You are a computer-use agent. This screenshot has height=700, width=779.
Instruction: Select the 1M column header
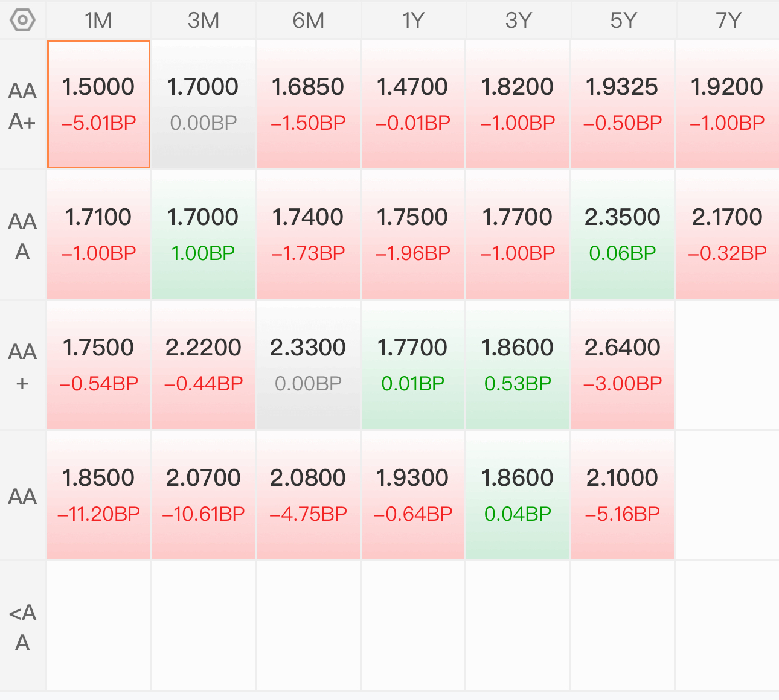coord(98,21)
